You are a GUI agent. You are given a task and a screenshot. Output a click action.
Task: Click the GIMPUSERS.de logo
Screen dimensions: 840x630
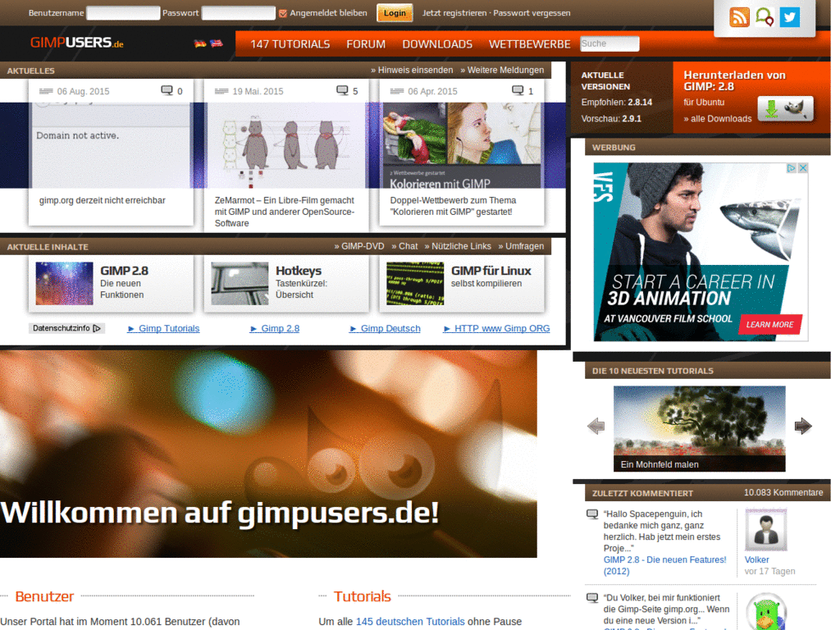click(x=76, y=43)
